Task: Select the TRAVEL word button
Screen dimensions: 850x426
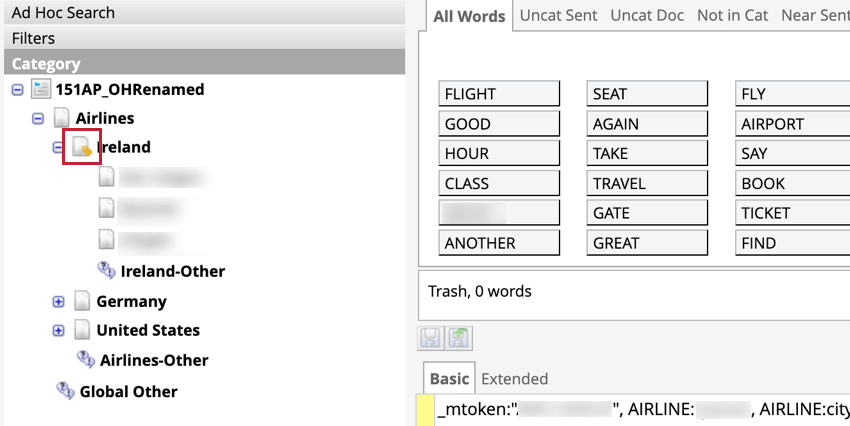Action: 646,183
